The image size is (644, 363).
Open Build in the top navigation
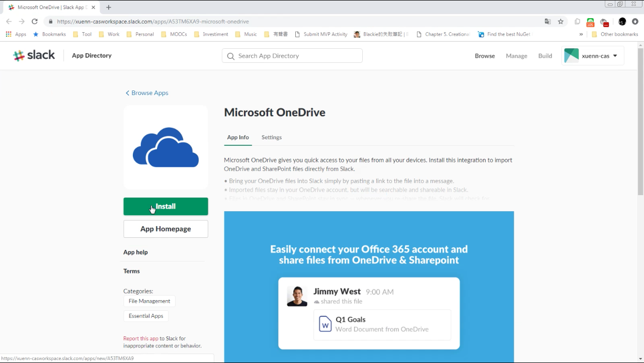click(x=545, y=56)
